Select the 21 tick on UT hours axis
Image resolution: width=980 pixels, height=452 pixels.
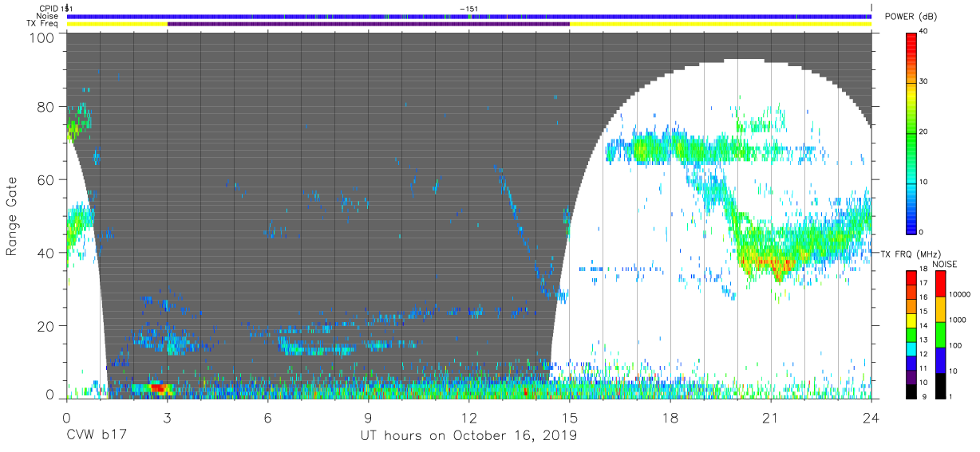click(770, 416)
